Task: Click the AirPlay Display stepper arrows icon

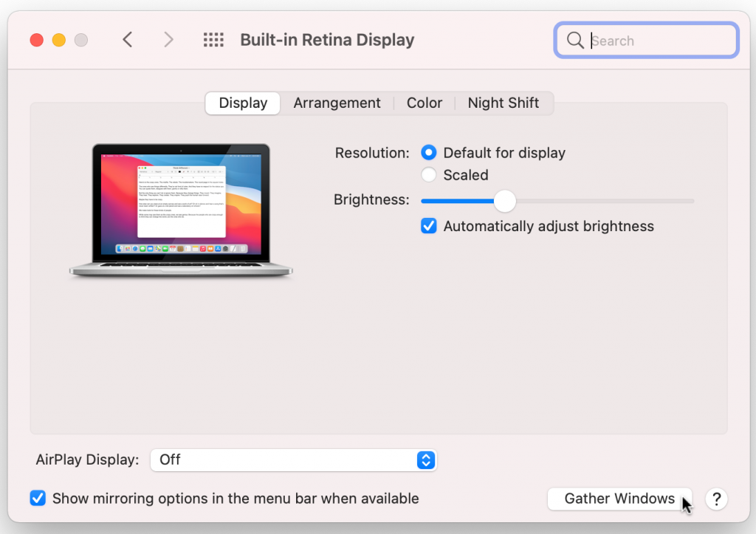Action: [x=425, y=460]
